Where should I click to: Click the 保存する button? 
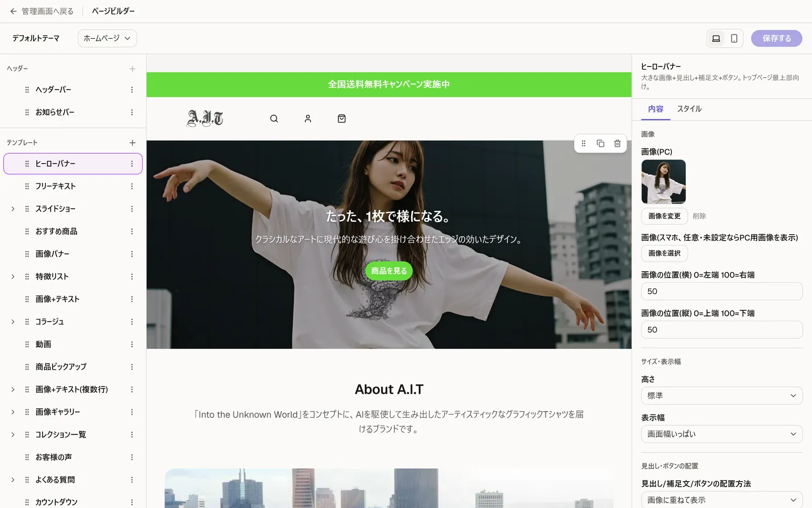coord(776,39)
